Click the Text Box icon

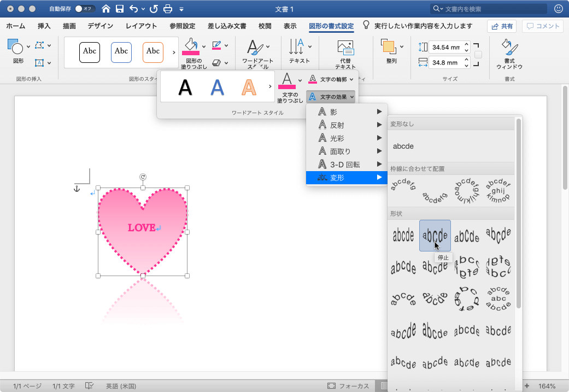pos(39,63)
